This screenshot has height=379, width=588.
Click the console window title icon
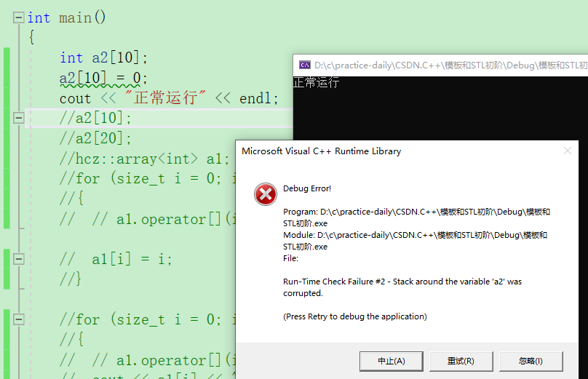click(x=304, y=65)
